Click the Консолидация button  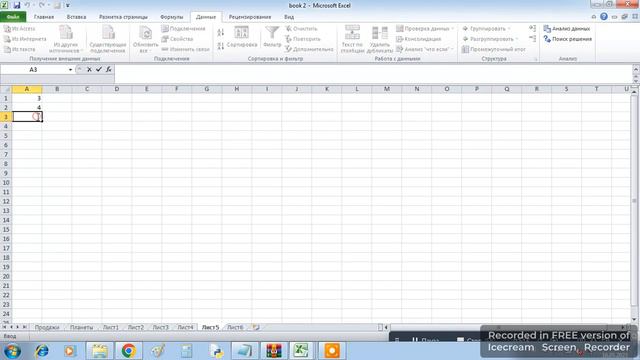pos(419,39)
